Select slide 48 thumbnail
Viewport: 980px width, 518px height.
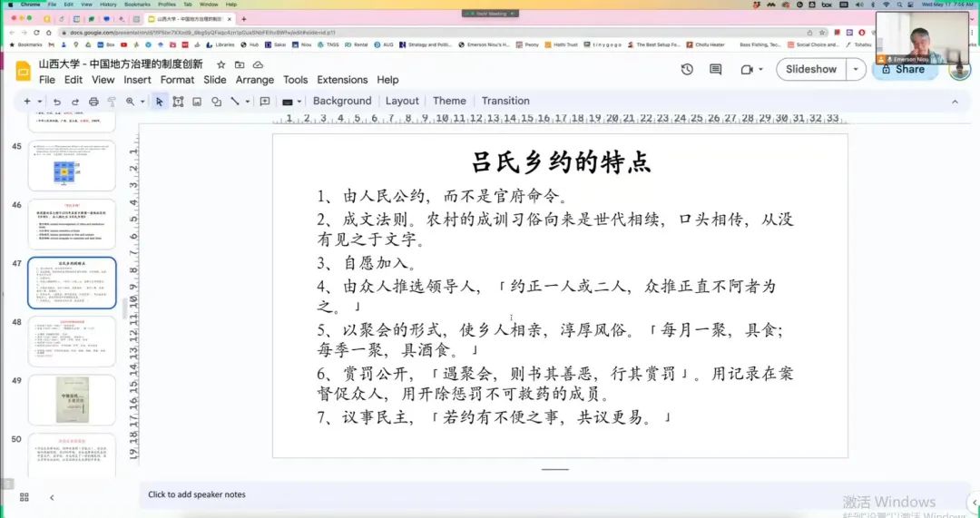72,342
